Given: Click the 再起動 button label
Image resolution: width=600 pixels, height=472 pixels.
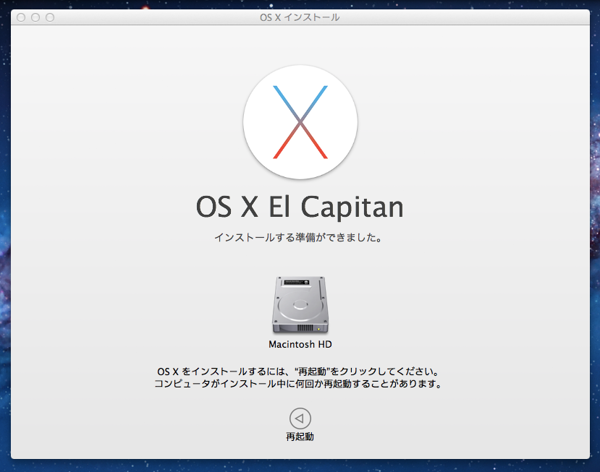Looking at the screenshot, I should (300, 436).
